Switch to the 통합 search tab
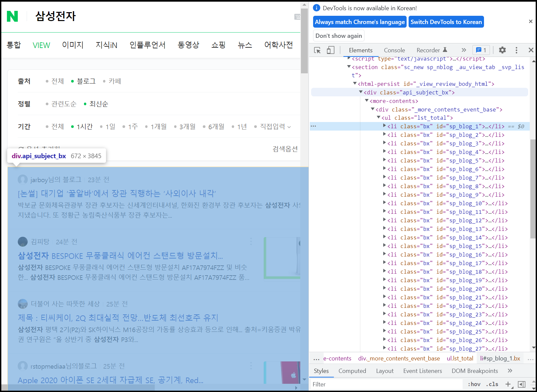The height and width of the screenshot is (392, 537). (13, 45)
